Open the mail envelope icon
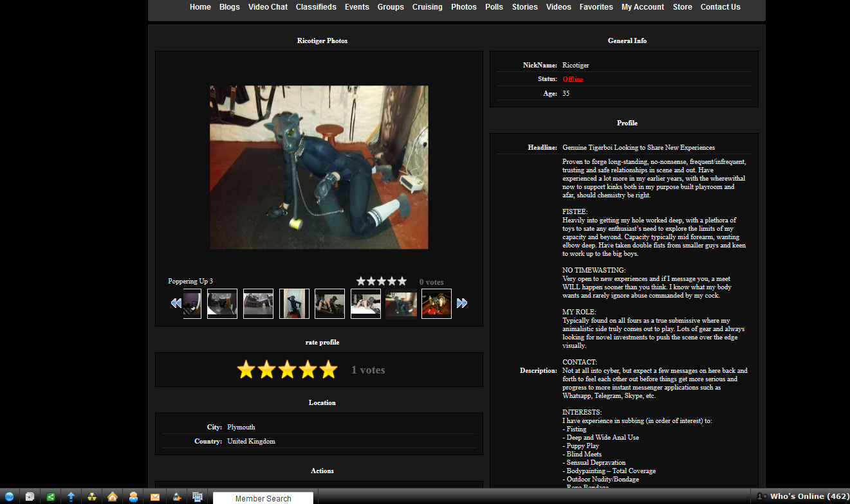Screen dimensions: 850x504 point(155,496)
